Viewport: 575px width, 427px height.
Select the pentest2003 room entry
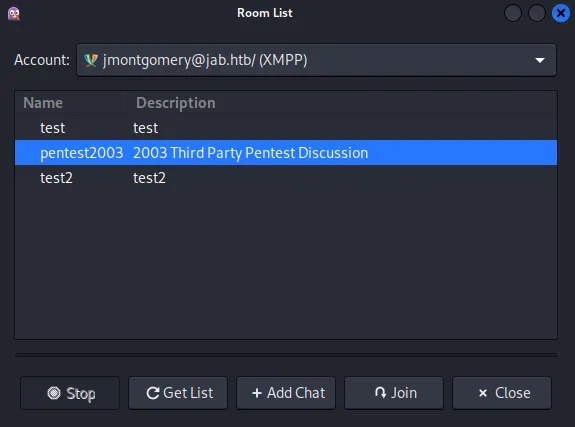pos(81,153)
